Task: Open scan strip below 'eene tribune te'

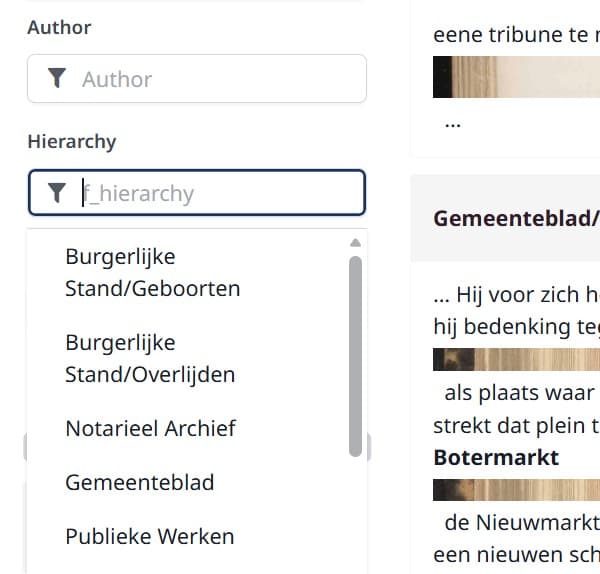Action: (515, 77)
